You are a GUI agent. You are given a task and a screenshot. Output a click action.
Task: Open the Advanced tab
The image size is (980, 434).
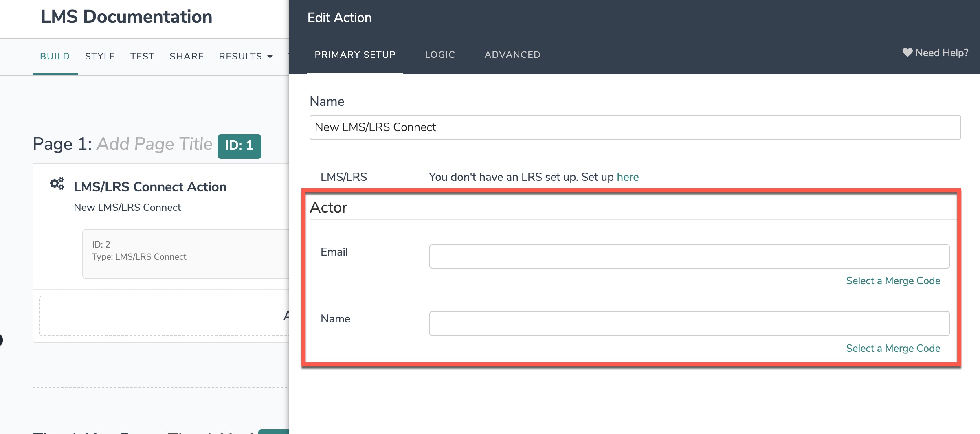tap(512, 55)
